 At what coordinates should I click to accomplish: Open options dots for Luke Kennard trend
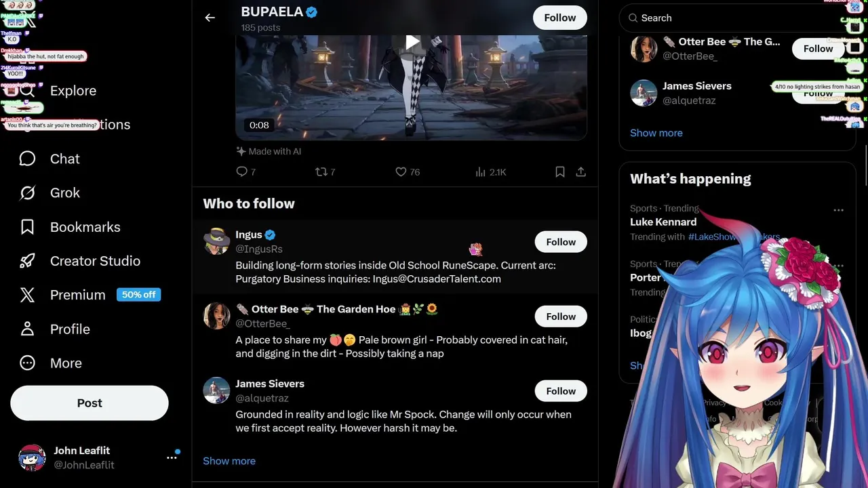(x=839, y=210)
